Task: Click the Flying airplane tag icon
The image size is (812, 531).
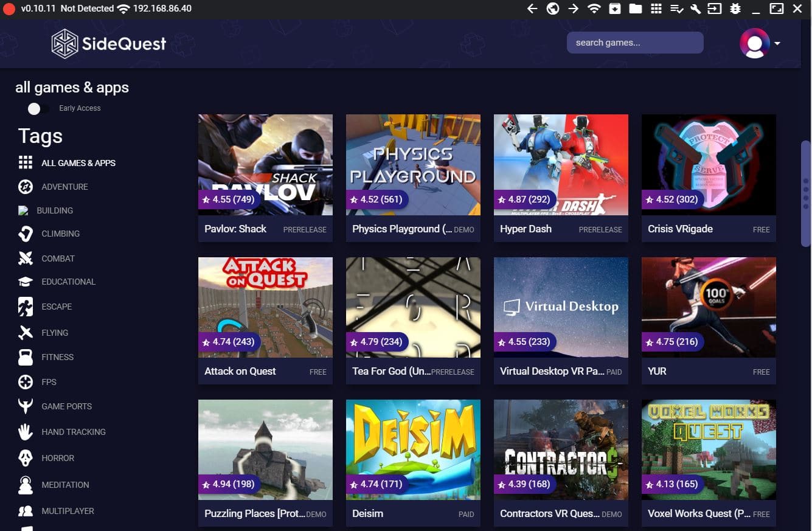Action: (26, 332)
